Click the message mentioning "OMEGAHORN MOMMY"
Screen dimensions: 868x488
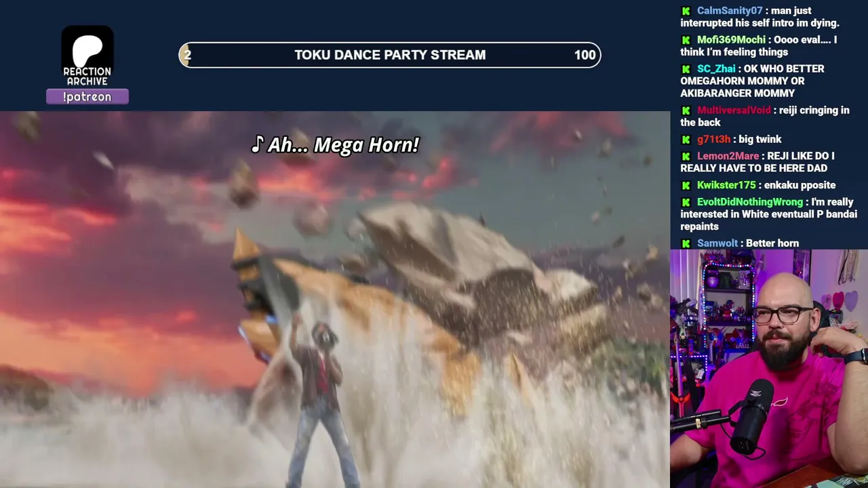coord(753,81)
